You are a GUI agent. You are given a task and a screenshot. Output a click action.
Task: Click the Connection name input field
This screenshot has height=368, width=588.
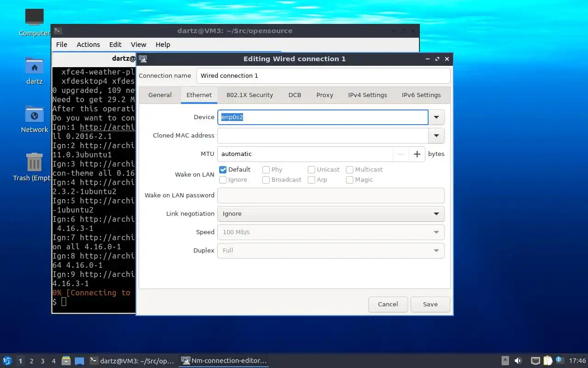(323, 76)
